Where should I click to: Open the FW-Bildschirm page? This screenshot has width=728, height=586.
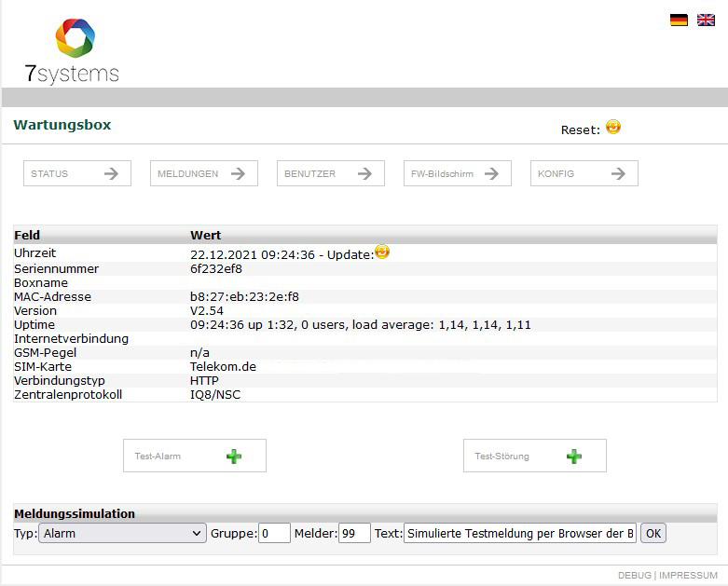pos(458,173)
